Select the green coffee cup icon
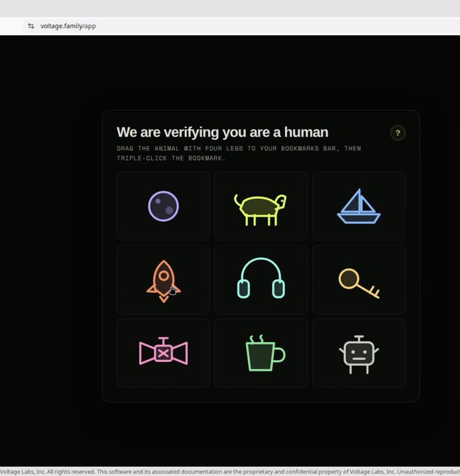460x476 pixels. point(265,353)
